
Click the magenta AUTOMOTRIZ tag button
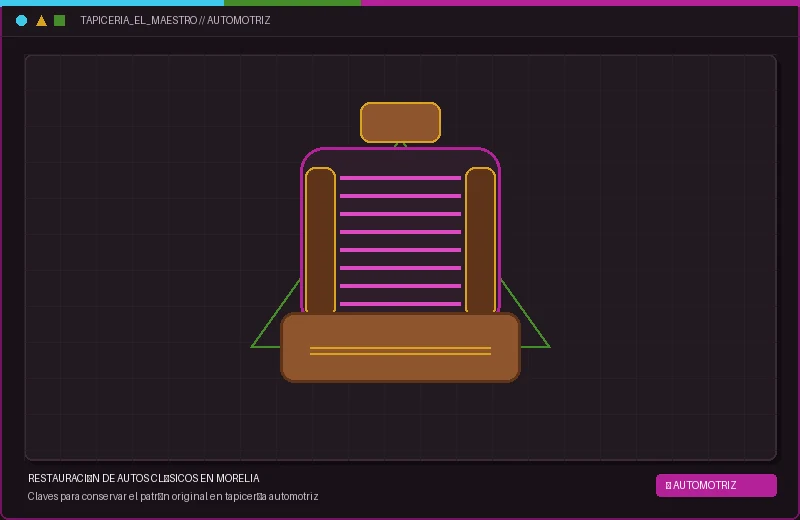pyautogui.click(x=716, y=485)
